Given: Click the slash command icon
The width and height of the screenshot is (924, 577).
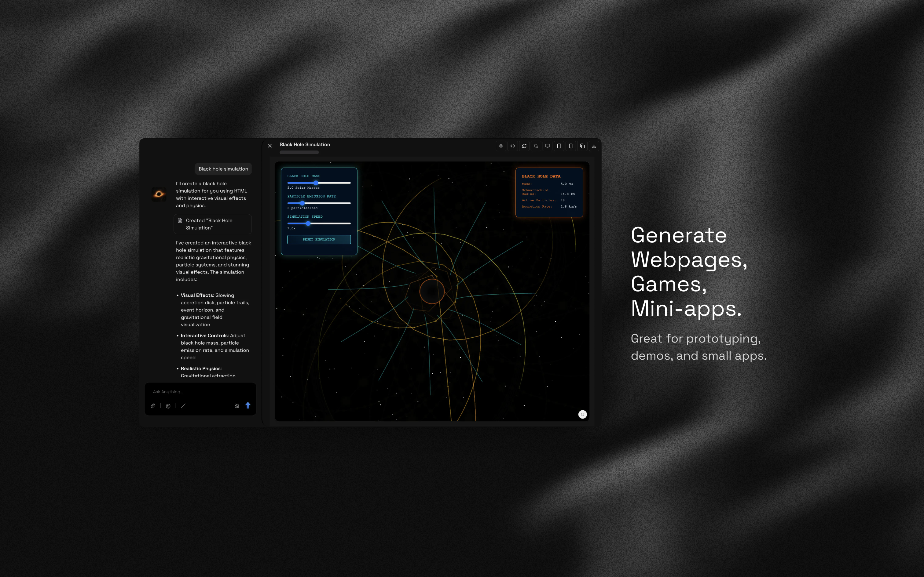Looking at the screenshot, I should [183, 406].
